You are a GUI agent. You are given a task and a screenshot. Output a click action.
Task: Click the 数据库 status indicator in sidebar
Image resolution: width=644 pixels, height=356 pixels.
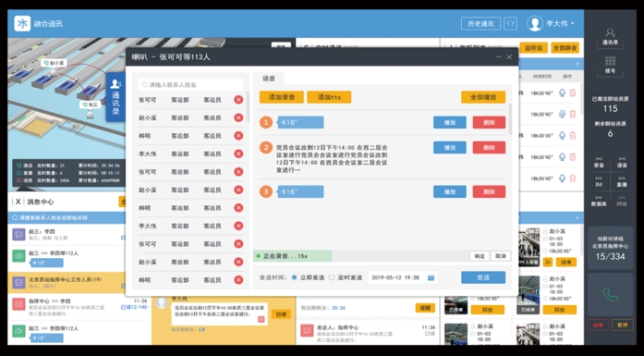click(x=599, y=201)
